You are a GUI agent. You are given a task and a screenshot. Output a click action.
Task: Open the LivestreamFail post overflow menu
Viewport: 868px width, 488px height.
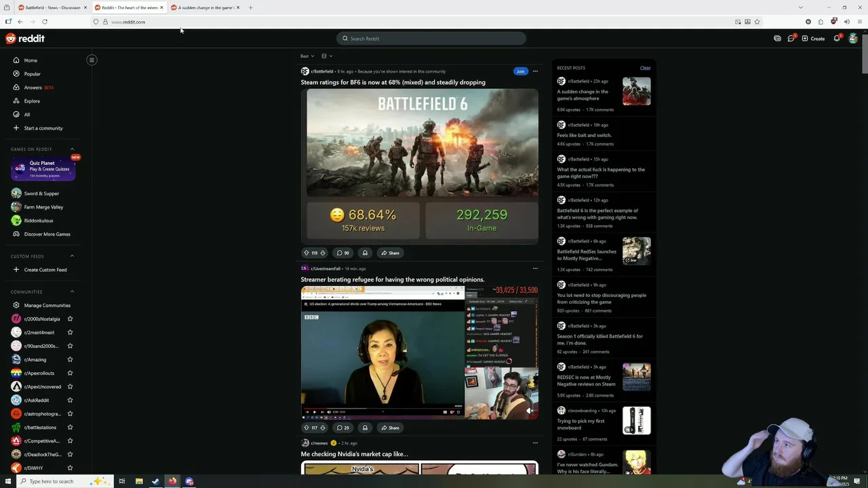(535, 268)
